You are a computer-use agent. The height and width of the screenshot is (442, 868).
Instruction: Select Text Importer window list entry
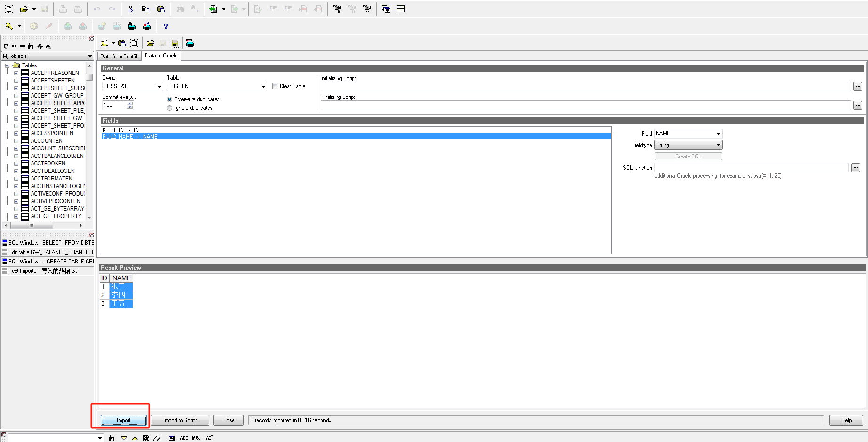click(x=48, y=271)
